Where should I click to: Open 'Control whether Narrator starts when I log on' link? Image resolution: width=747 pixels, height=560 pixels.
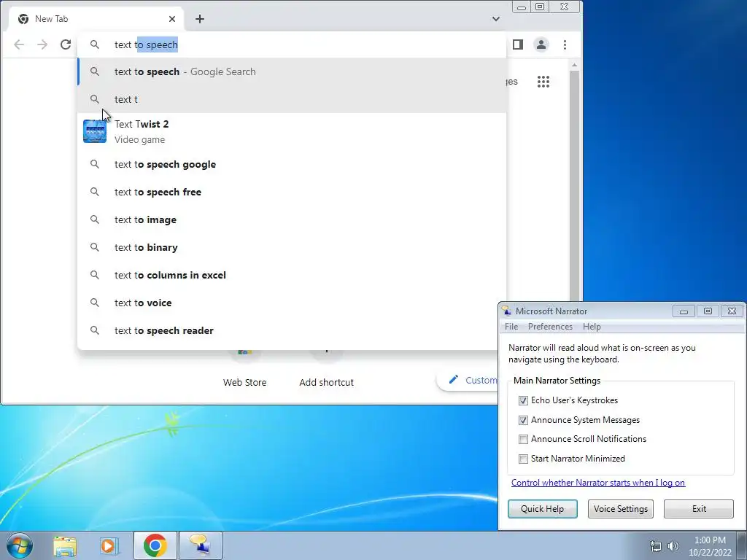tap(598, 483)
